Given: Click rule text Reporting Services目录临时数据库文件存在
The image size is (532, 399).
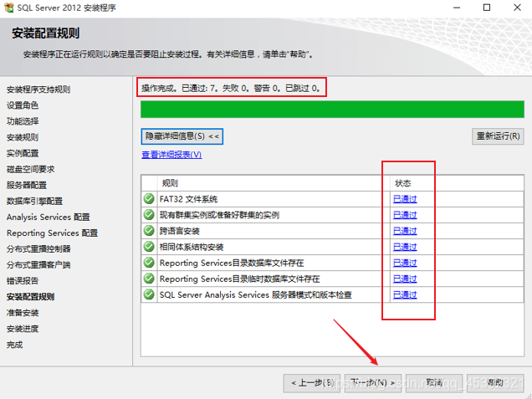Looking at the screenshot, I should 240,279.
